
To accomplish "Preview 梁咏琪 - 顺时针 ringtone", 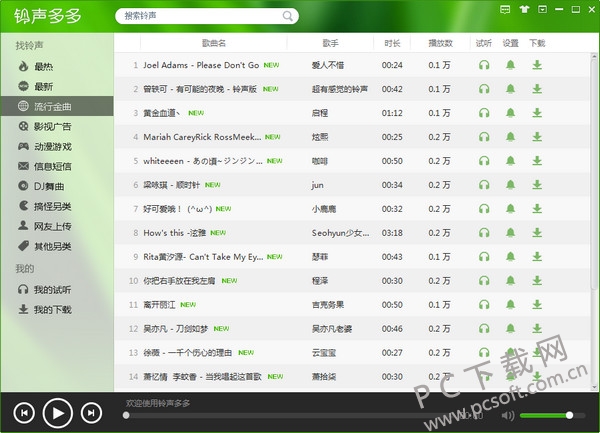I will click(x=484, y=185).
